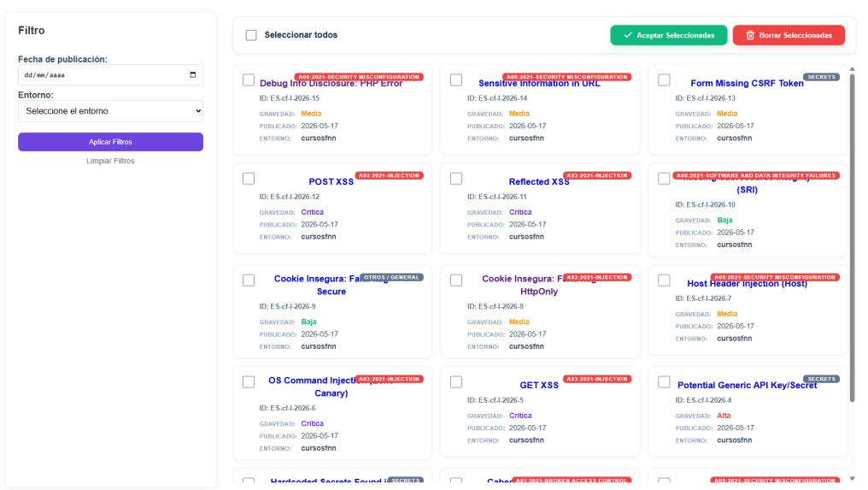Click the scrollbar up arrow
Screen dimensions: 868x490
(x=852, y=69)
